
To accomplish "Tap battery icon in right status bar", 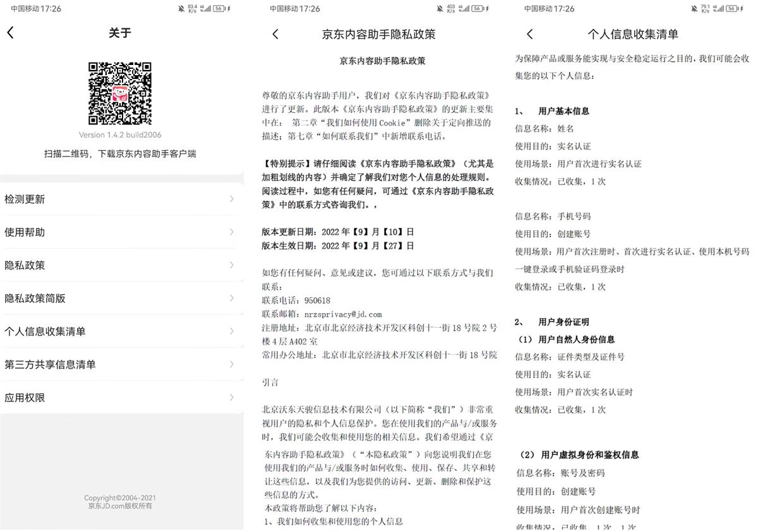I will tap(731, 9).
